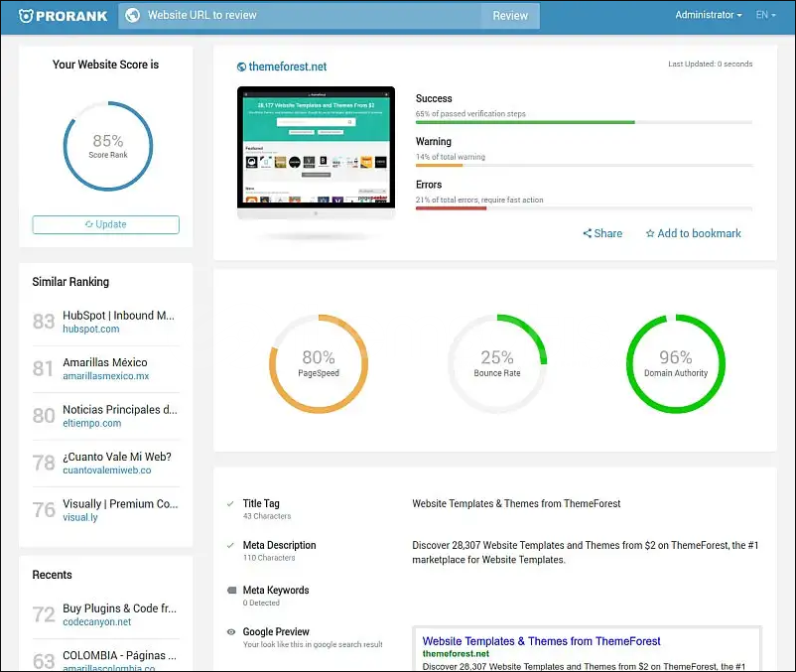796x672 pixels.
Task: Click the COLOMBIA - Páginas ... title
Action: (x=119, y=656)
